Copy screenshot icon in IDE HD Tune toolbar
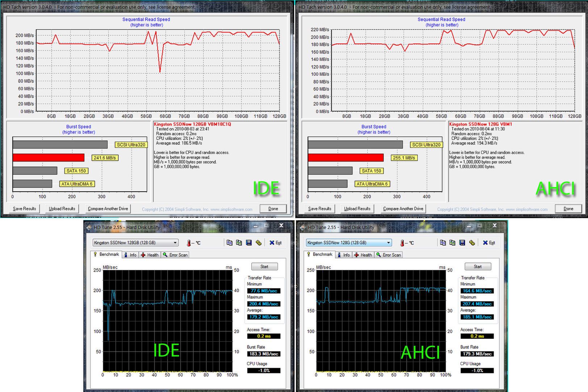The width and height of the screenshot is (588, 392). tap(239, 243)
